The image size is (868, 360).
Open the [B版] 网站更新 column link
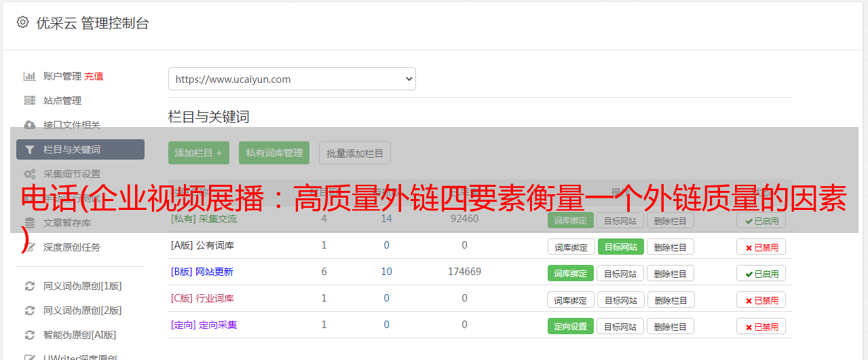click(x=202, y=272)
